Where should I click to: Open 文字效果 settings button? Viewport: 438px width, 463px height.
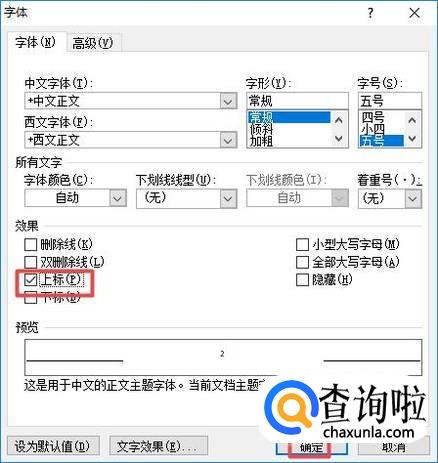pyautogui.click(x=158, y=446)
